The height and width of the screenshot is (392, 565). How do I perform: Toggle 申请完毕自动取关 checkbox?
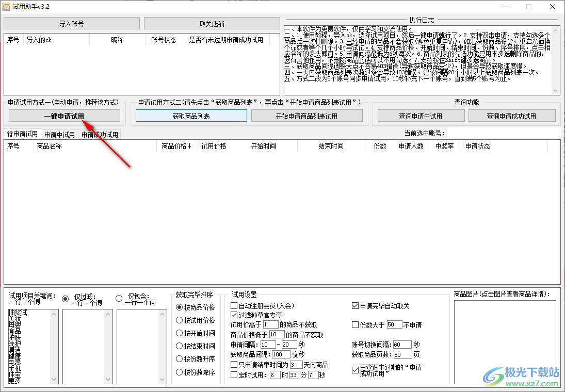[355, 306]
